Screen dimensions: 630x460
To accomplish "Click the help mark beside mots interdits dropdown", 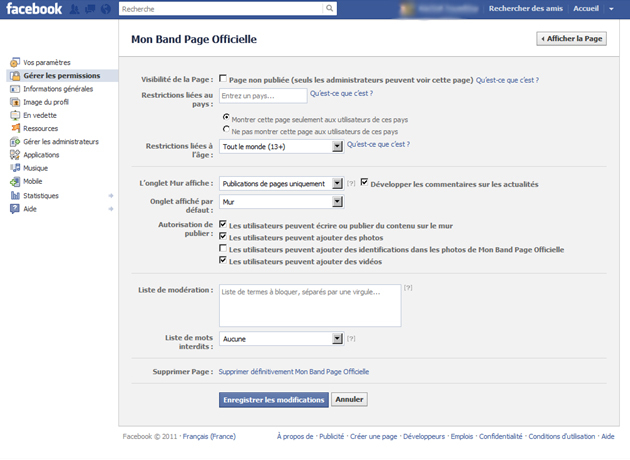I will (x=351, y=338).
